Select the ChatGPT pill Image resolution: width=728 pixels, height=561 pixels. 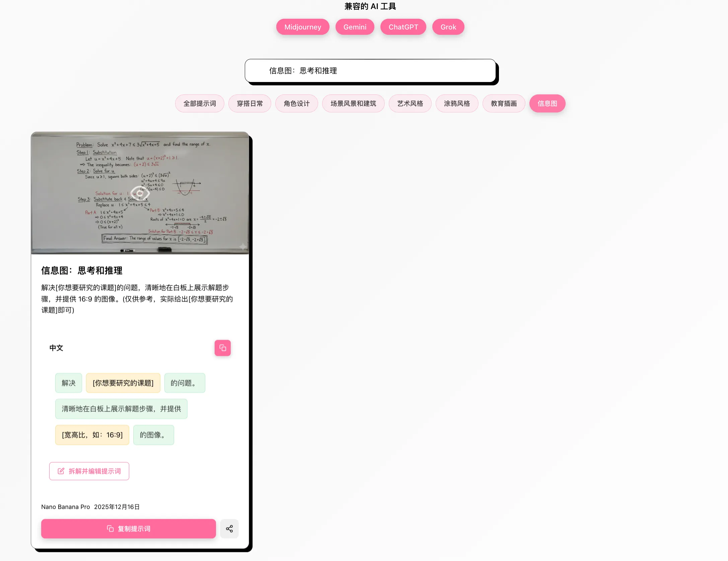coord(403,27)
